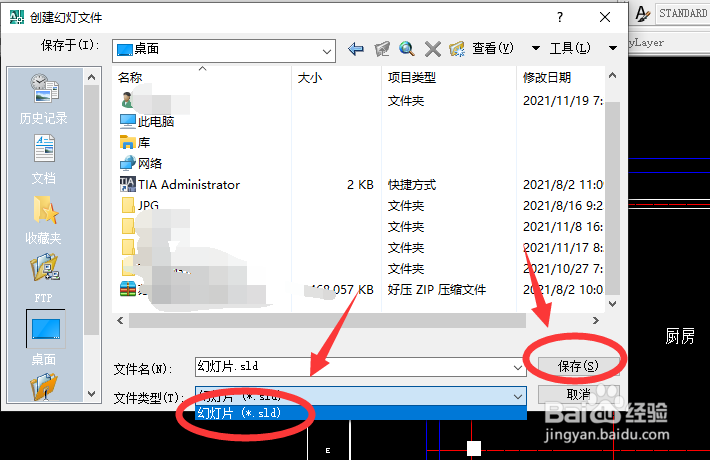Viewport: 710px width, 460px height.
Task: Sort by 修改日期 column header
Action: pyautogui.click(x=561, y=77)
